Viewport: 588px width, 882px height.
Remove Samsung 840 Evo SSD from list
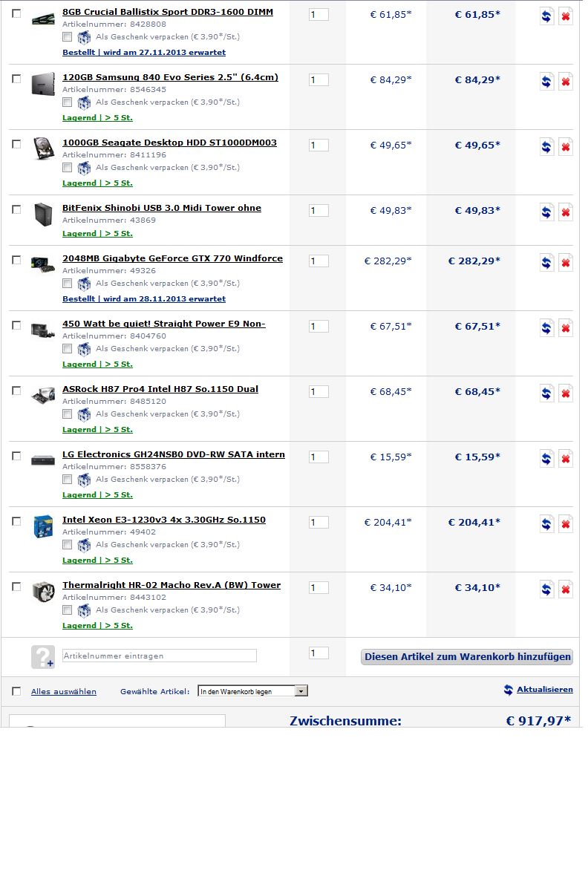point(566,82)
